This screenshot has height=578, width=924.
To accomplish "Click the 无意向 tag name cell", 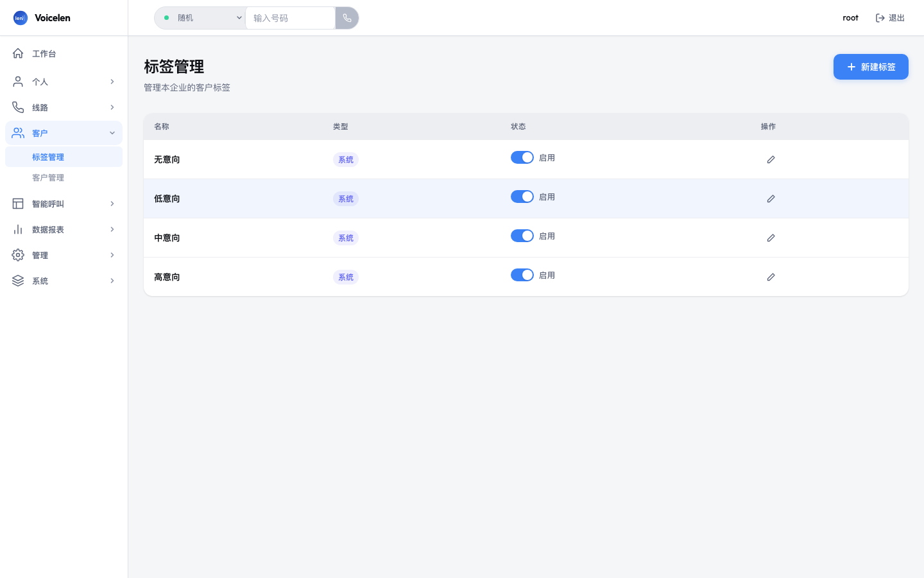I will click(x=167, y=159).
